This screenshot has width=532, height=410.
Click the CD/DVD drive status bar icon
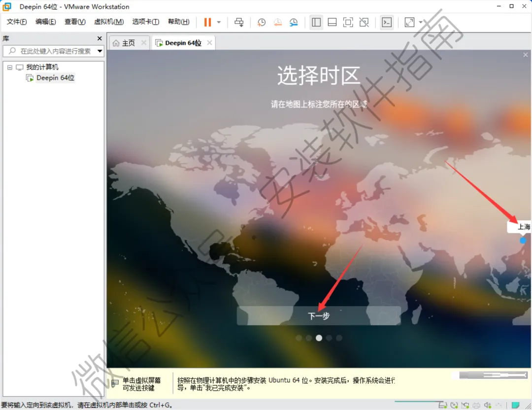click(454, 405)
